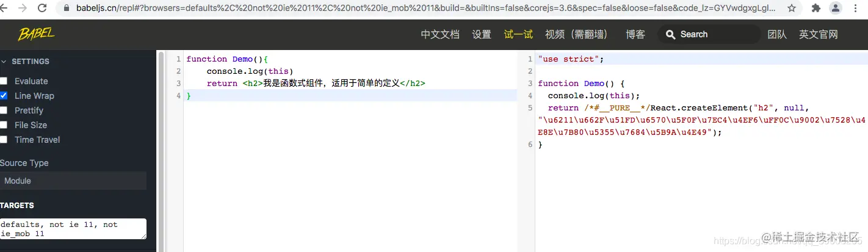Click Line Wrap label text
Screen dimensions: 868x252
click(34, 96)
